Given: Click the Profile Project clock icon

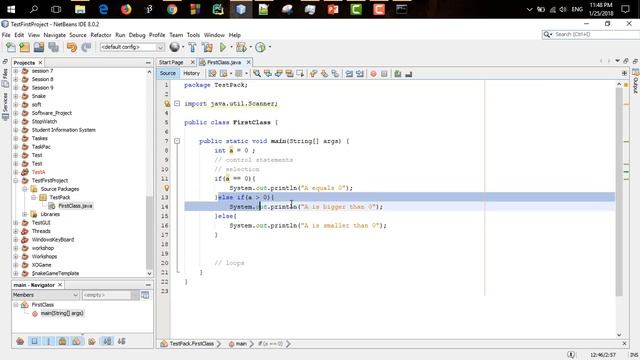Looking at the screenshot, I should pyautogui.click(x=260, y=47).
